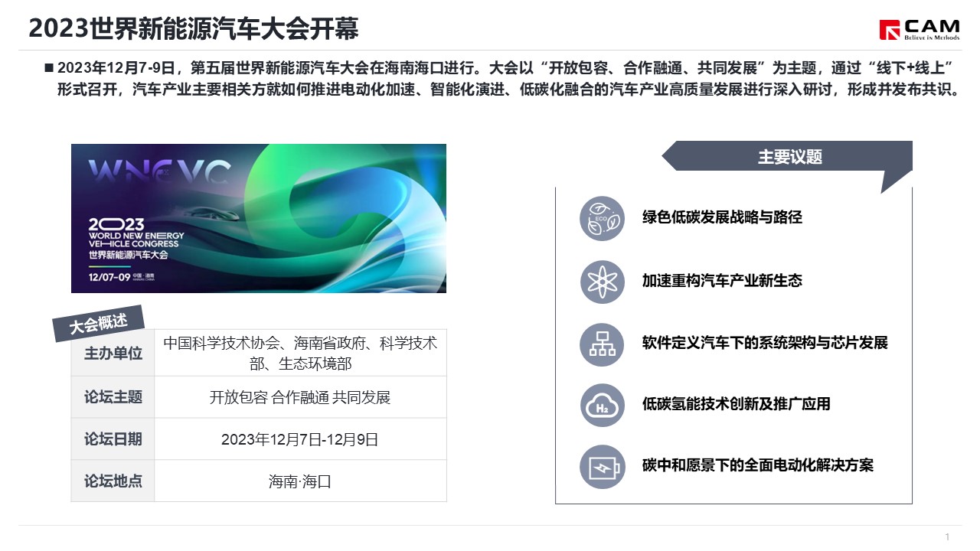
Task: Click the 论坛日期 row label
Action: point(113,439)
